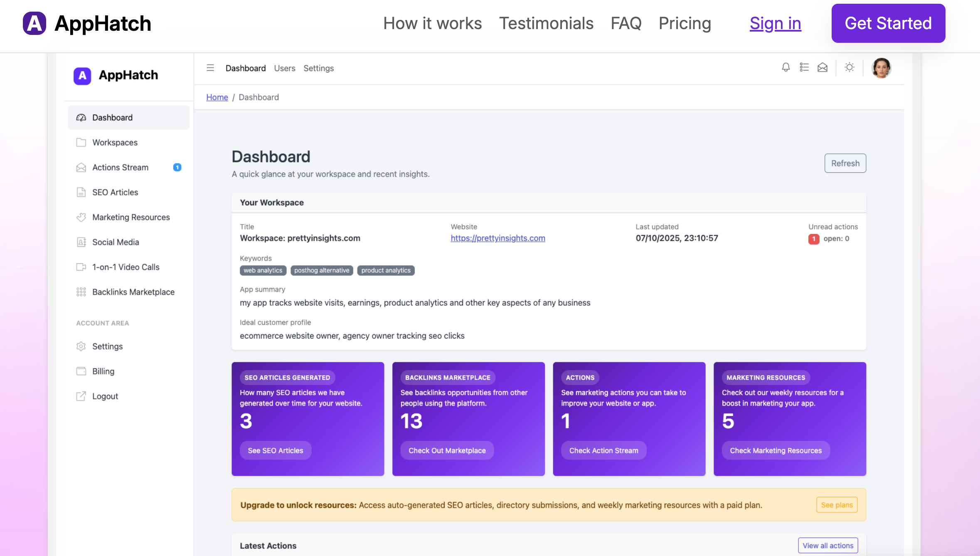This screenshot has width=980, height=556.
Task: Select Social Media in sidebar
Action: [x=116, y=242]
